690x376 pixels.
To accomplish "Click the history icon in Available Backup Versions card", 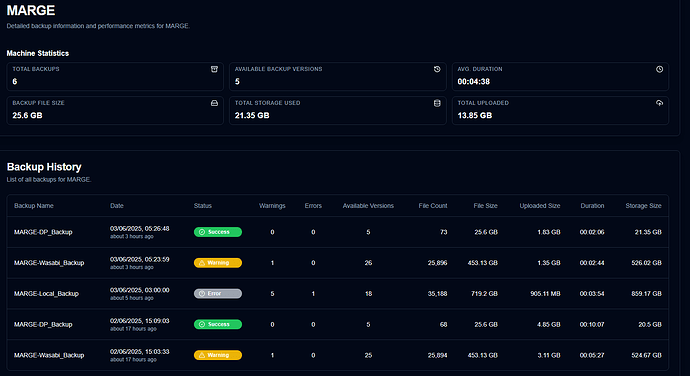I will click(x=437, y=69).
